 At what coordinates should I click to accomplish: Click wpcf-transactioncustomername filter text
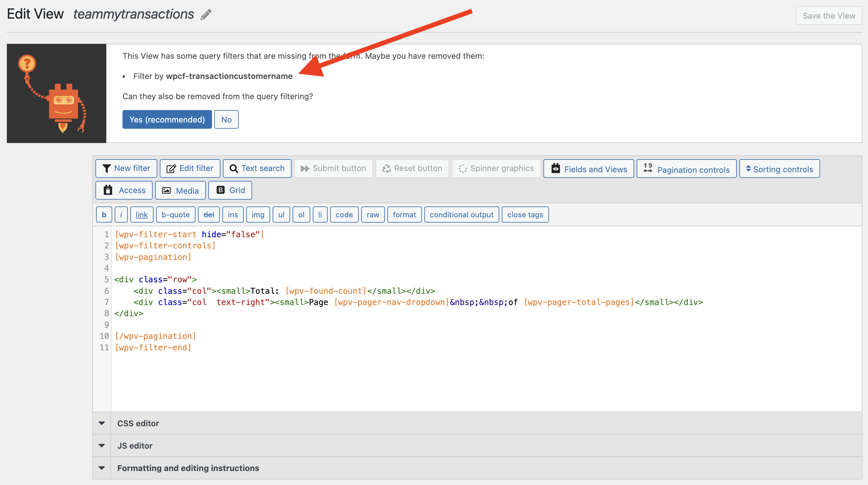(229, 76)
